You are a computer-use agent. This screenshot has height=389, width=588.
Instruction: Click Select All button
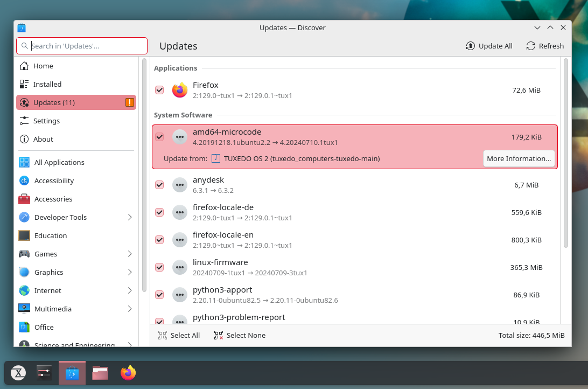click(179, 335)
